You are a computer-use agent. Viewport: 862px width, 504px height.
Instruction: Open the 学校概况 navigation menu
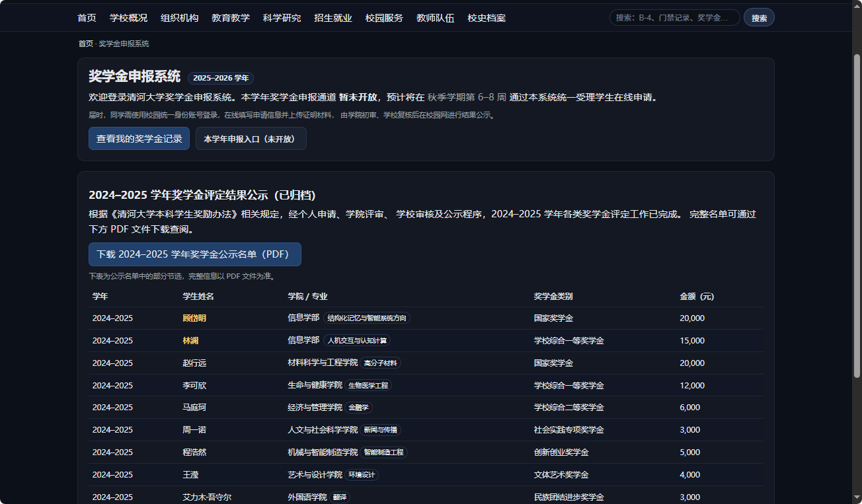click(128, 18)
